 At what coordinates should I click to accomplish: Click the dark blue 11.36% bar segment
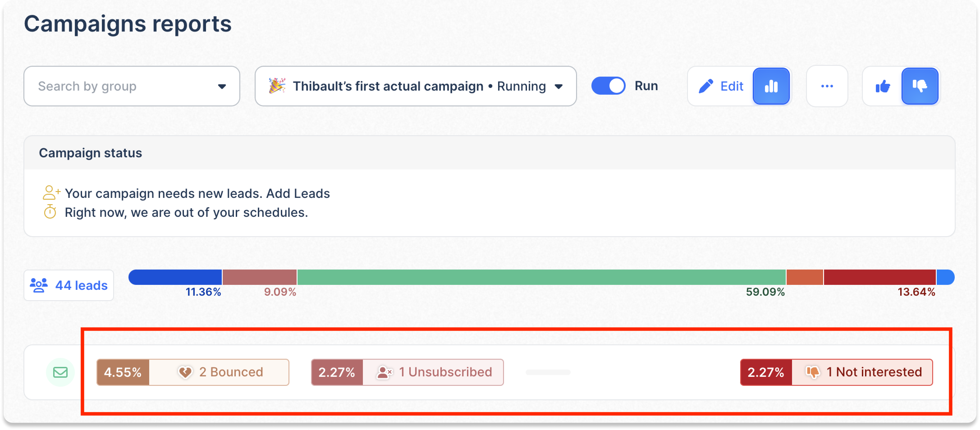(x=175, y=277)
